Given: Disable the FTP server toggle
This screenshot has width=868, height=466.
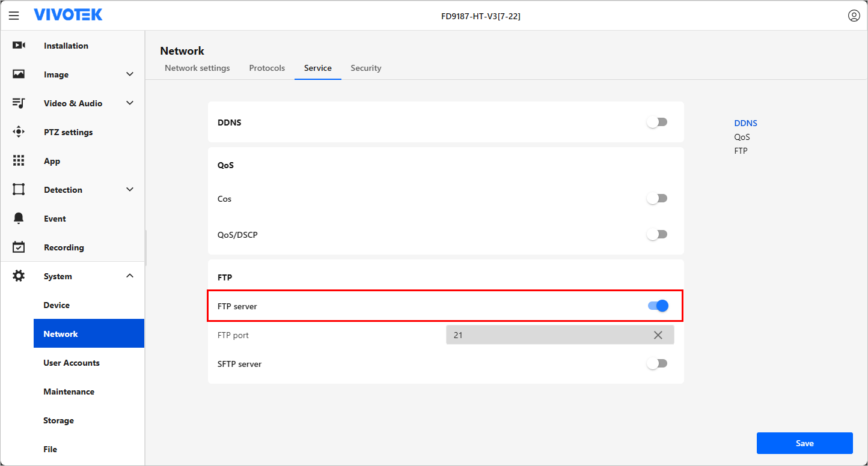Looking at the screenshot, I should tap(658, 306).
